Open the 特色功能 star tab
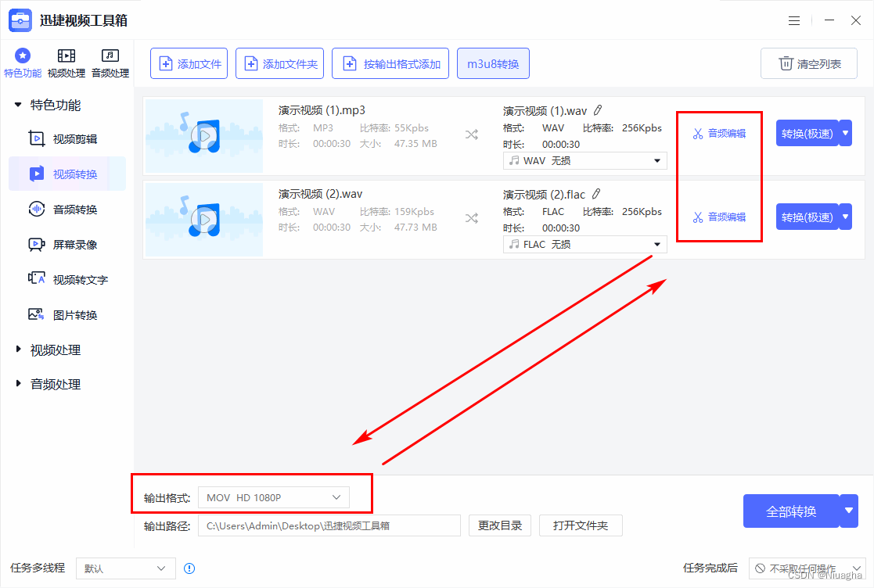The height and width of the screenshot is (588, 874). 22,63
